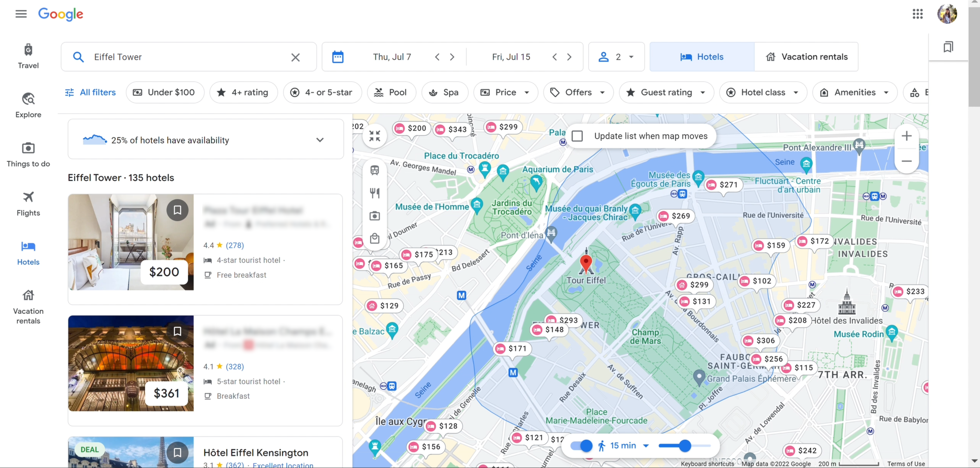The width and height of the screenshot is (980, 468).
Task: Expand the hotel availability panel
Action: pyautogui.click(x=320, y=140)
